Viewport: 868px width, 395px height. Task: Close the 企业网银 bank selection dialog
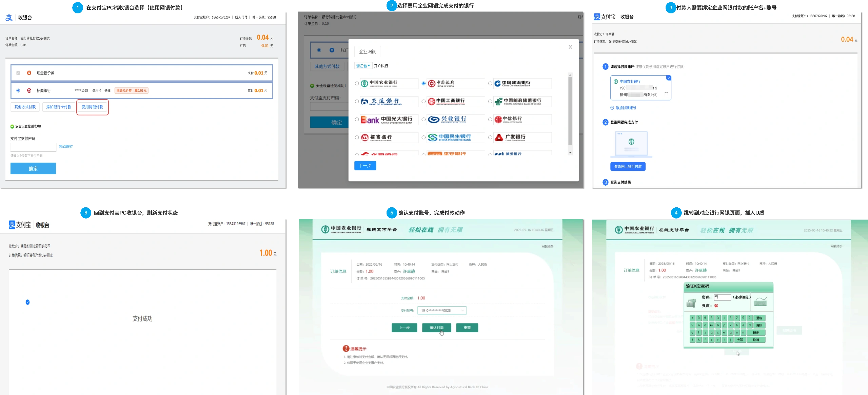pyautogui.click(x=570, y=47)
